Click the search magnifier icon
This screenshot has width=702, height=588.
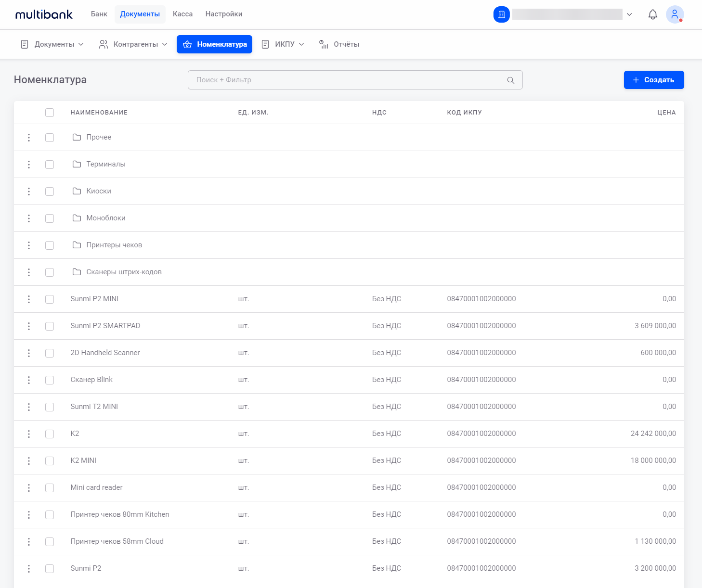[x=511, y=80]
